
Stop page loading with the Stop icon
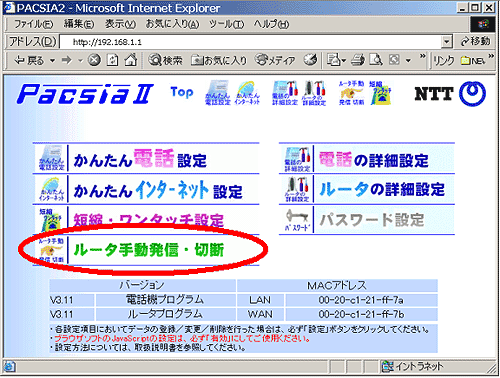94,60
